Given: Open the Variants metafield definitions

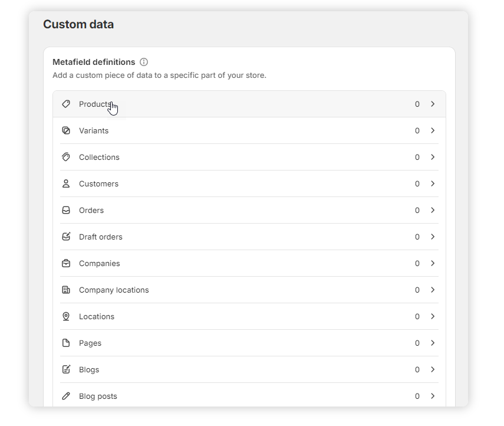Looking at the screenshot, I should tap(94, 130).
